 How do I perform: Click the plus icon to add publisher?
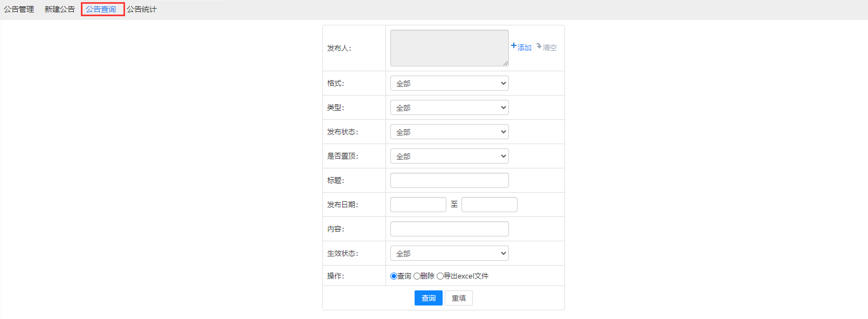[514, 46]
